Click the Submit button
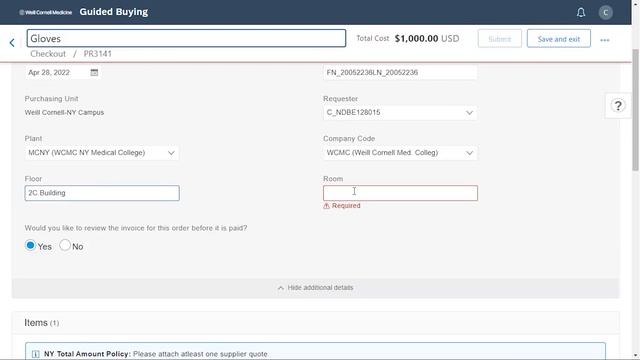Viewport: 640px width, 360px height. 500,39
